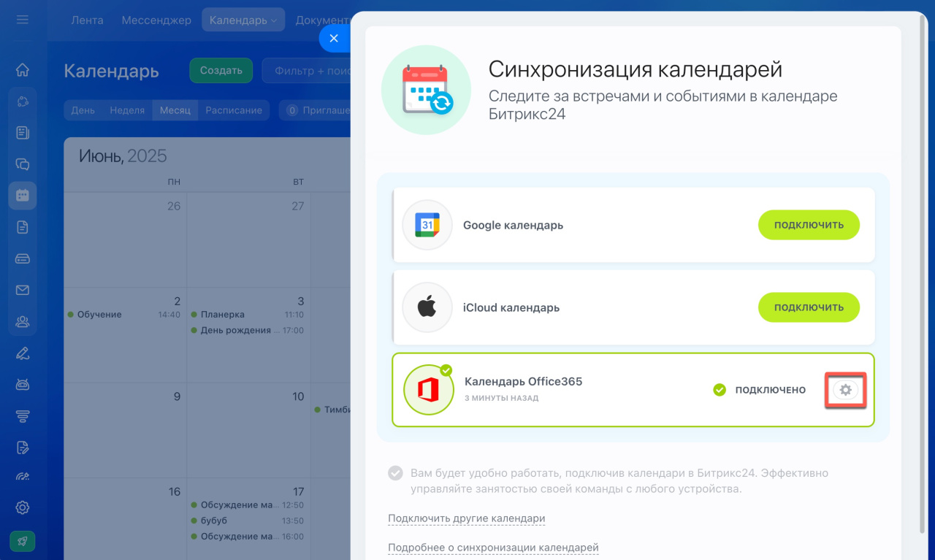Open the mail envelope icon in sidebar
The height and width of the screenshot is (560, 935).
23,290
